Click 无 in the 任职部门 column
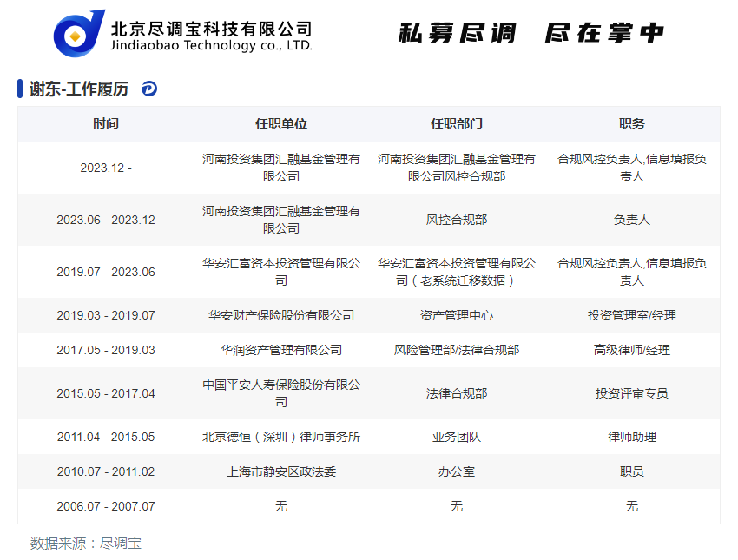This screenshot has height=560, width=738. 457,506
